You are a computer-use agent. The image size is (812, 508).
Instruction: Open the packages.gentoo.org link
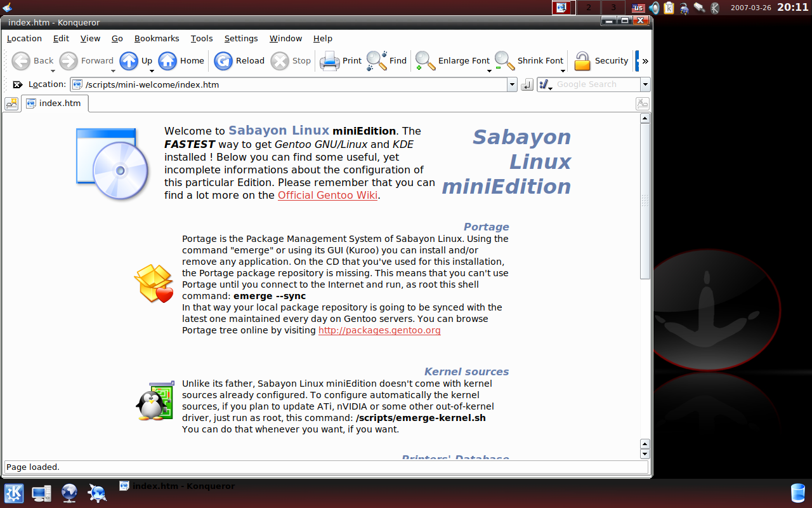click(379, 331)
